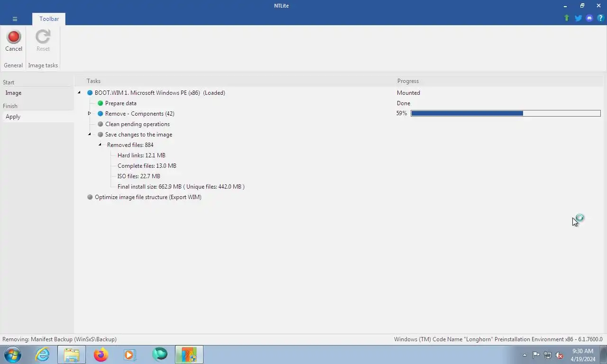
Task: Click the network tray icon
Action: pyautogui.click(x=548, y=355)
